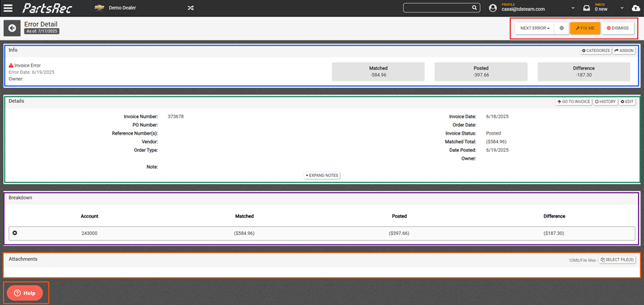Click the Difference column header in Breakdown
Image resolution: width=644 pixels, height=305 pixels.
554,216
